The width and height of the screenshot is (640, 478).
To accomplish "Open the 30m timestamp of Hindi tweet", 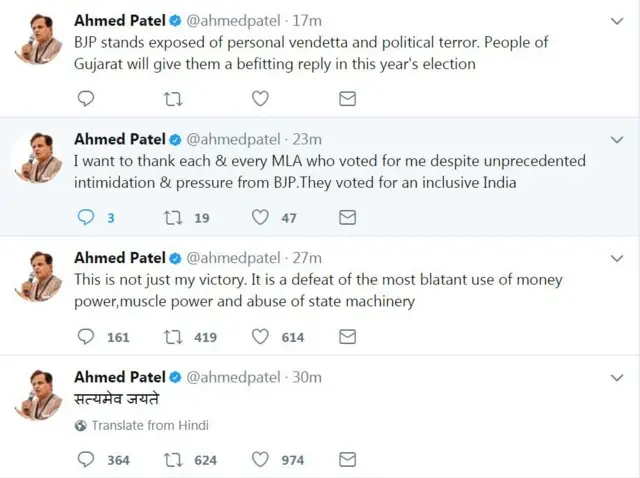I will point(307,377).
